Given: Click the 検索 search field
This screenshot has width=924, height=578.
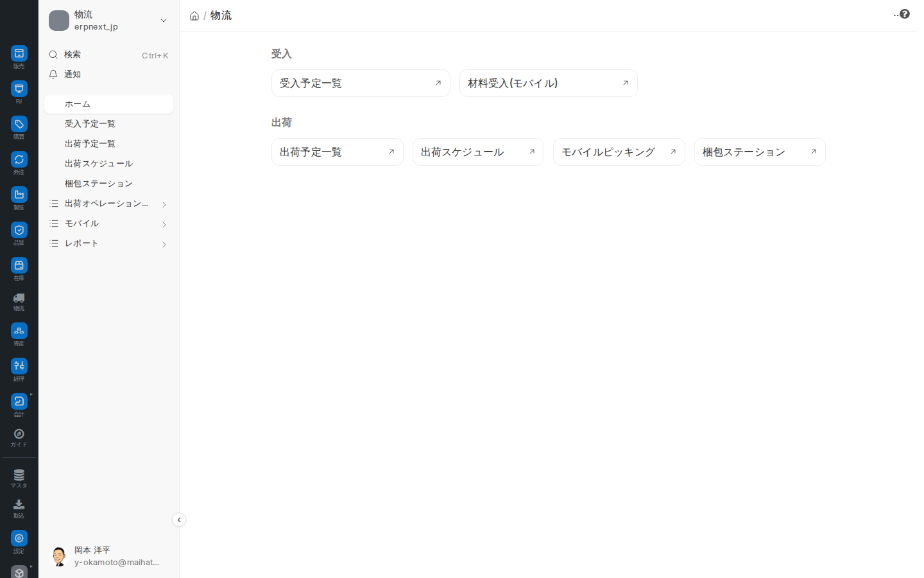Looking at the screenshot, I should pos(108,55).
